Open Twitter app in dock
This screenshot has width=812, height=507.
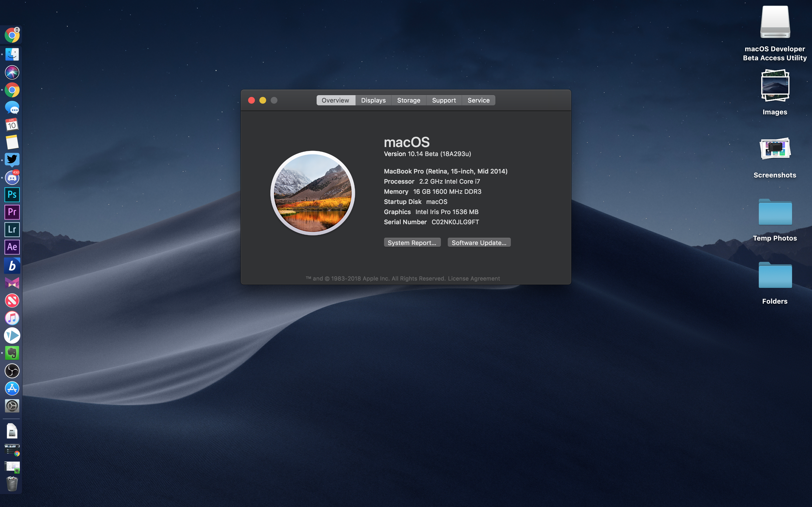coord(12,160)
